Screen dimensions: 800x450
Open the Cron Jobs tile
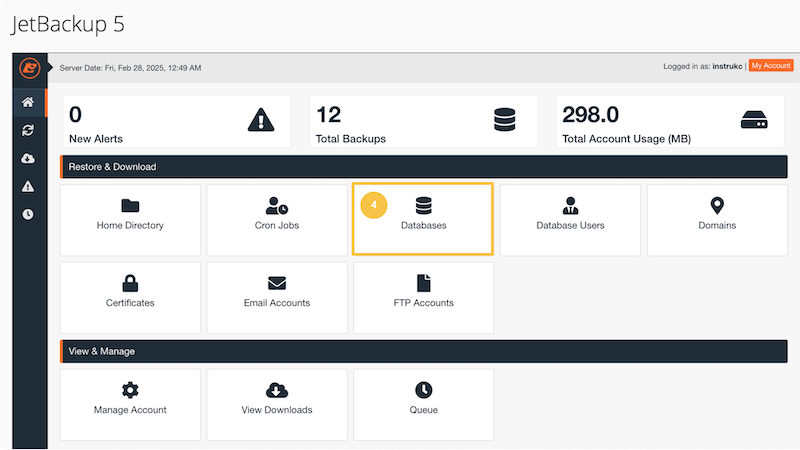click(x=277, y=218)
